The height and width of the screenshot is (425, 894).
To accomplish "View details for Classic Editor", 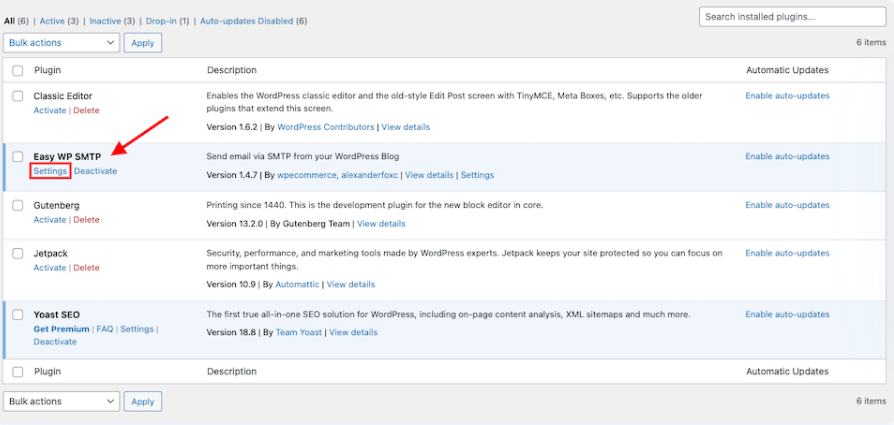I will click(405, 127).
